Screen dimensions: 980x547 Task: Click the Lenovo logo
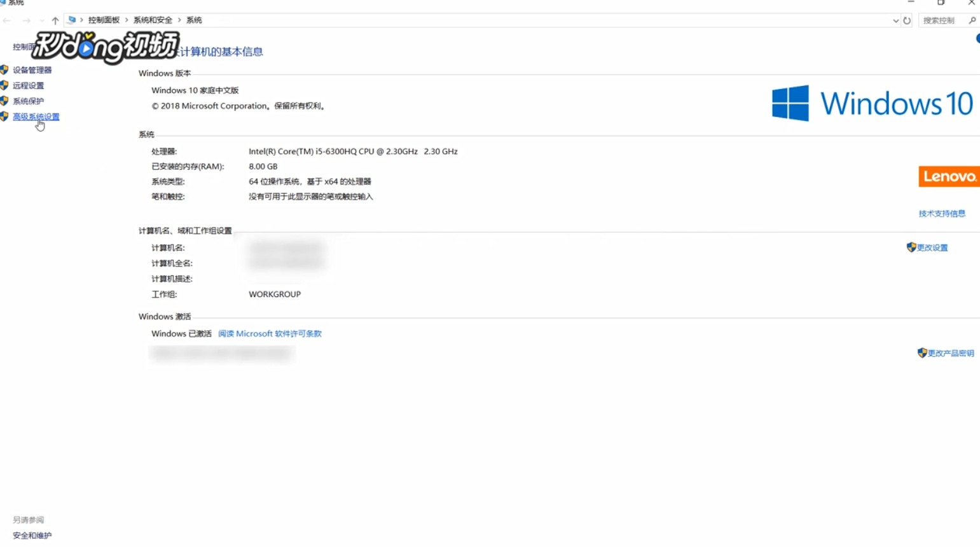click(949, 176)
